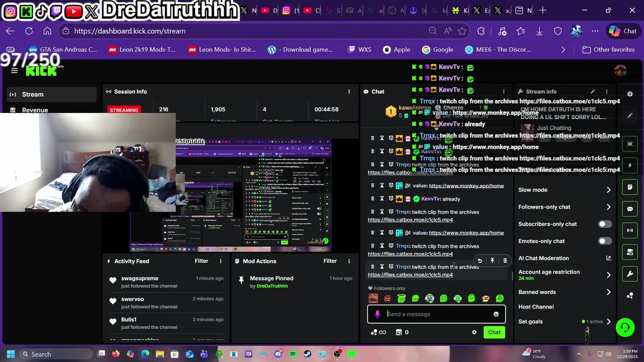Open favorites list icon in browser toolbar

click(521, 31)
